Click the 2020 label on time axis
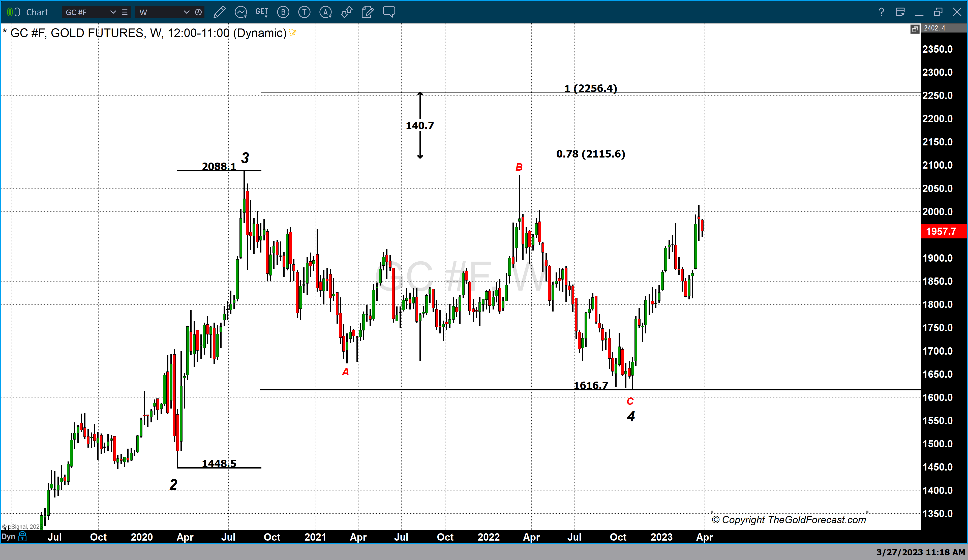The image size is (968, 560). point(142,537)
